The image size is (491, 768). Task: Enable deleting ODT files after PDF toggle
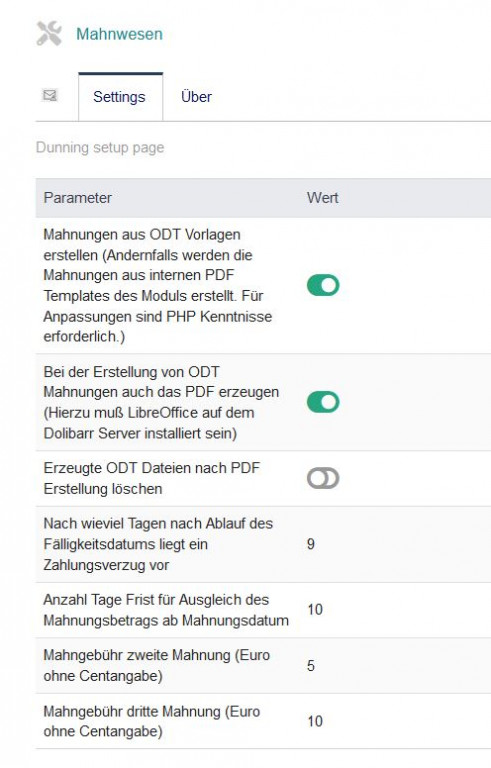pyautogui.click(x=323, y=479)
